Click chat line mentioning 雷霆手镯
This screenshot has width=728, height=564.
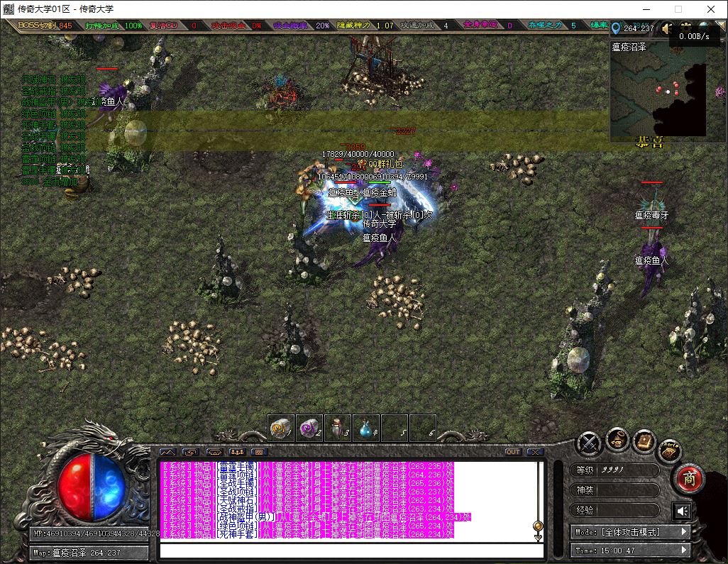[x=307, y=466]
